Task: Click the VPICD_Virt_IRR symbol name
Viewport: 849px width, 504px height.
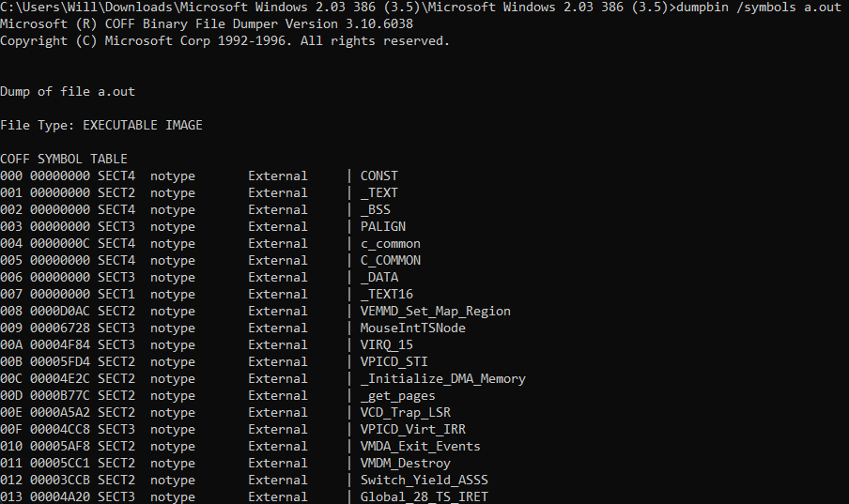Action: [x=412, y=429]
